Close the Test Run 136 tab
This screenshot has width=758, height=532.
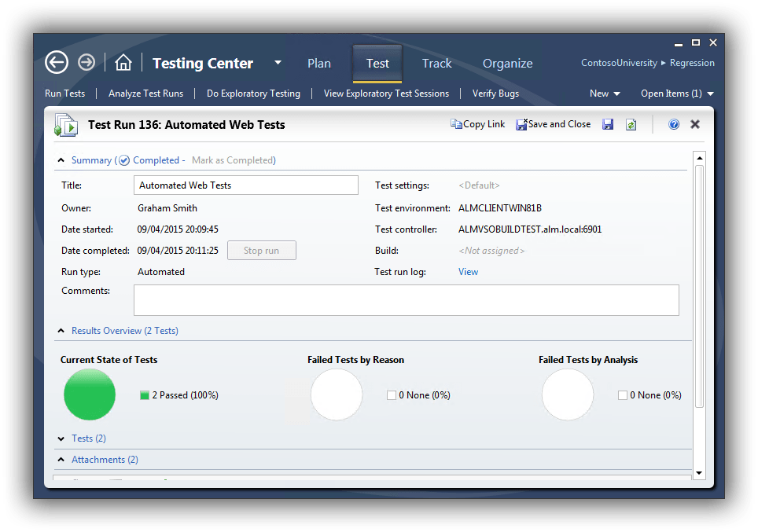coord(695,124)
